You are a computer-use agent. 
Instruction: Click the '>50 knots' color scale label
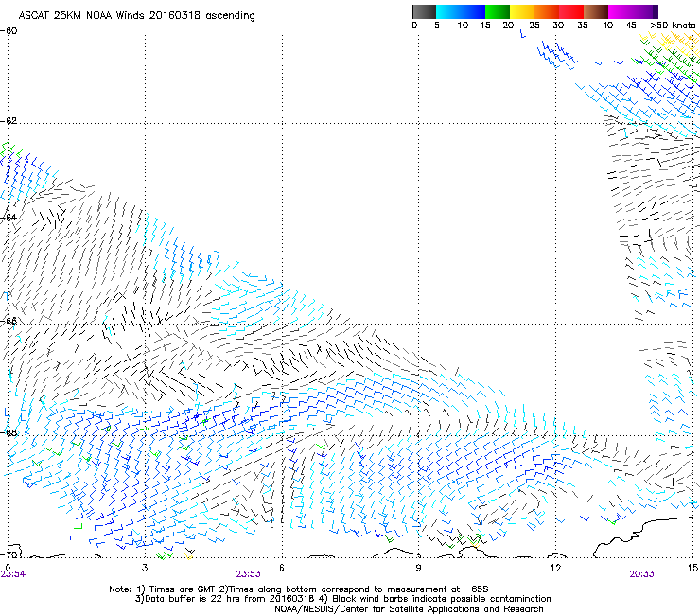(x=673, y=26)
